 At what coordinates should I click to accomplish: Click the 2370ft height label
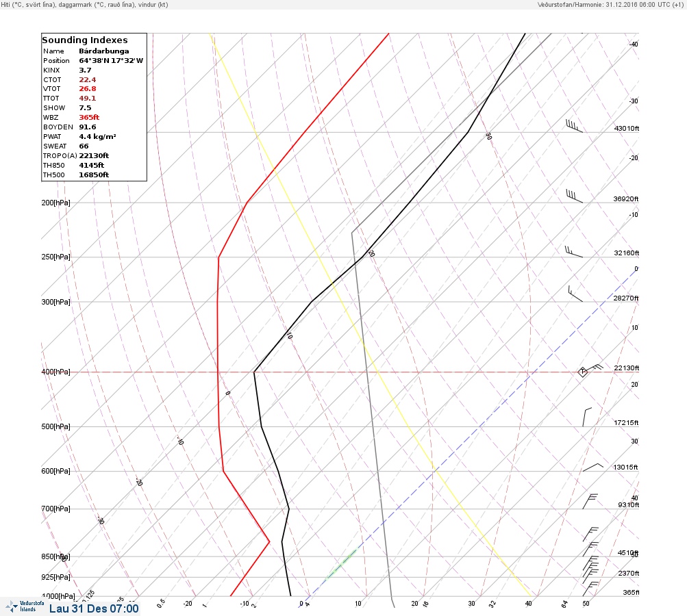pos(628,573)
